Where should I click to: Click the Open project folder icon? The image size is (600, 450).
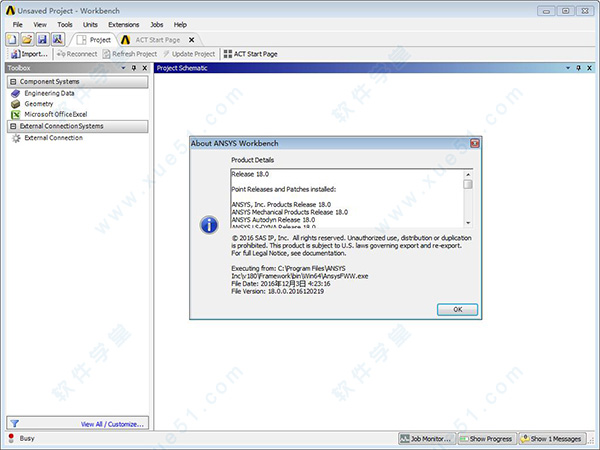click(27, 39)
